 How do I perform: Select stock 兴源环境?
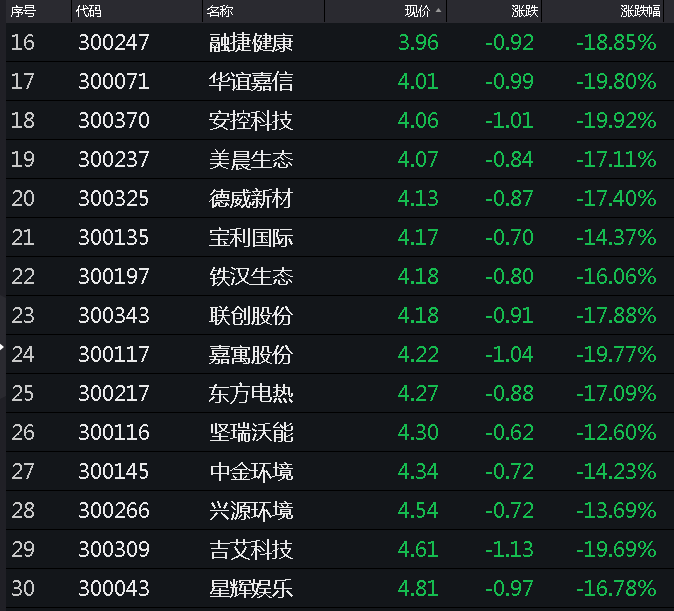tap(251, 510)
